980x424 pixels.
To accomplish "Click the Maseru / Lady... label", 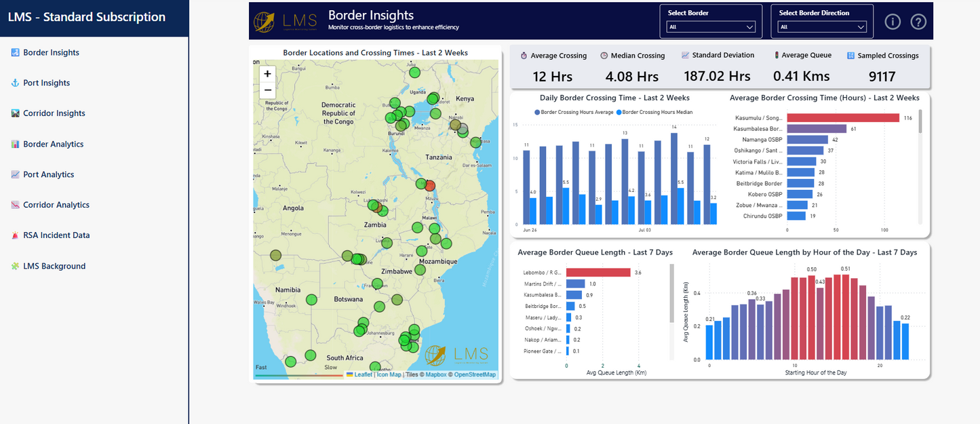I will [x=545, y=317].
